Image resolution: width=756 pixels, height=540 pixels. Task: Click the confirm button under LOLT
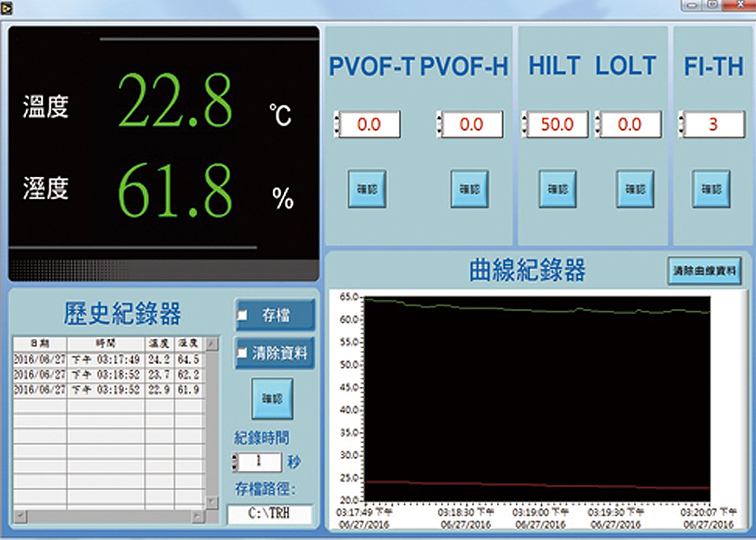pos(636,189)
